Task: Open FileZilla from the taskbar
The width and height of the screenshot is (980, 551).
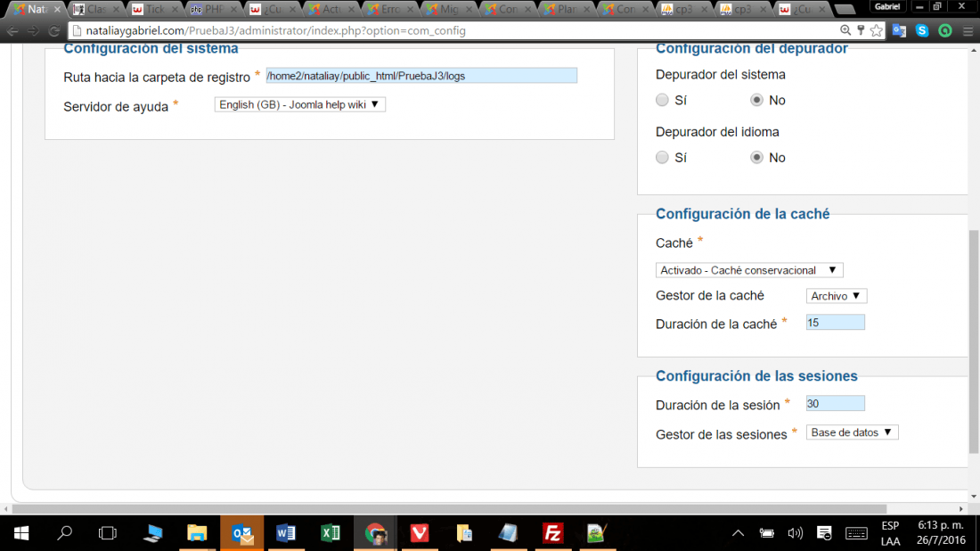Action: (x=552, y=533)
